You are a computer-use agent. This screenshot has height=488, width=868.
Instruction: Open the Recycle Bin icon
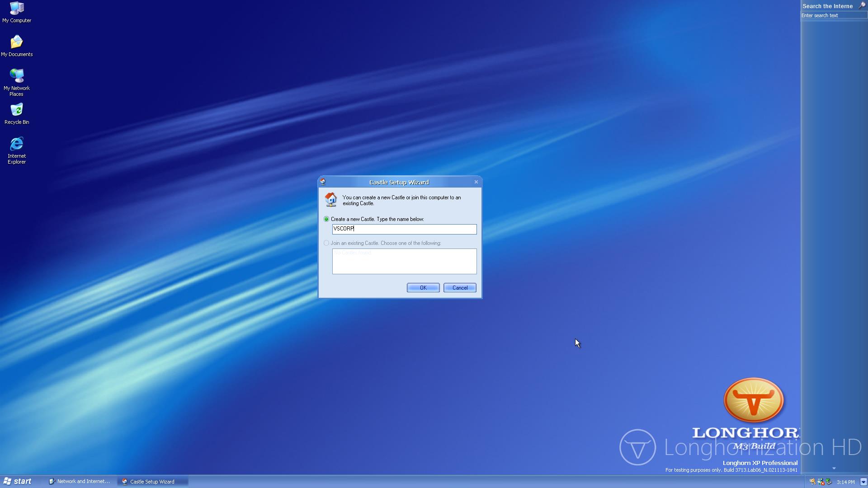pyautogui.click(x=17, y=113)
